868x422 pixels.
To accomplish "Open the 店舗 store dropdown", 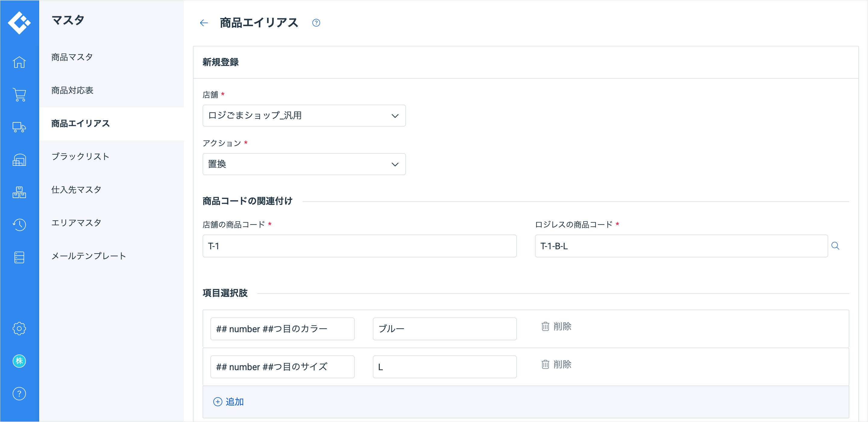I will click(x=303, y=116).
